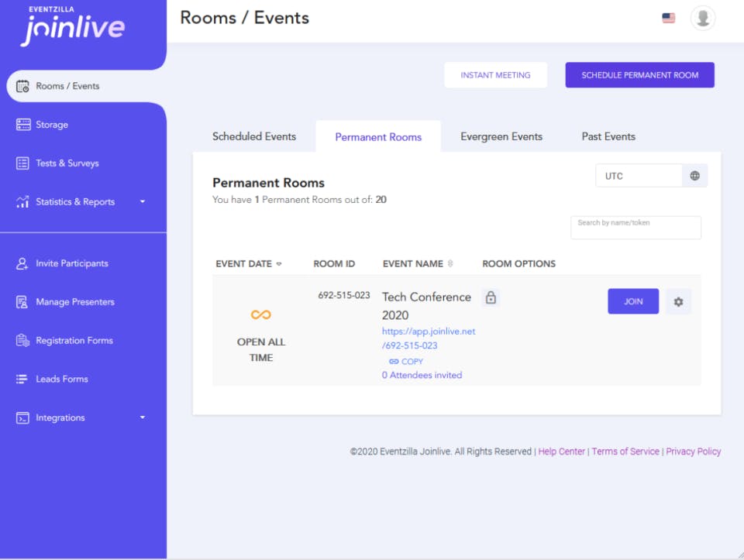Viewport: 744px width, 560px height.
Task: Open Storage in the sidebar
Action: pyautogui.click(x=52, y=125)
